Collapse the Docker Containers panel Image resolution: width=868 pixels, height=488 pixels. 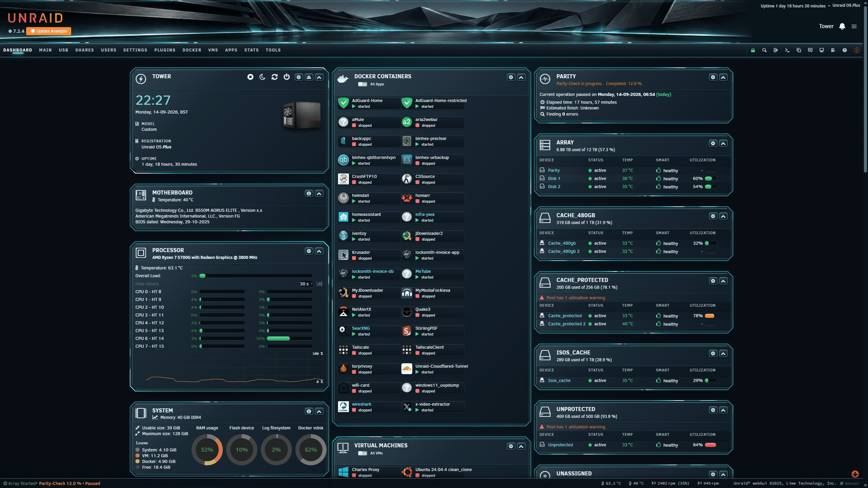point(521,77)
